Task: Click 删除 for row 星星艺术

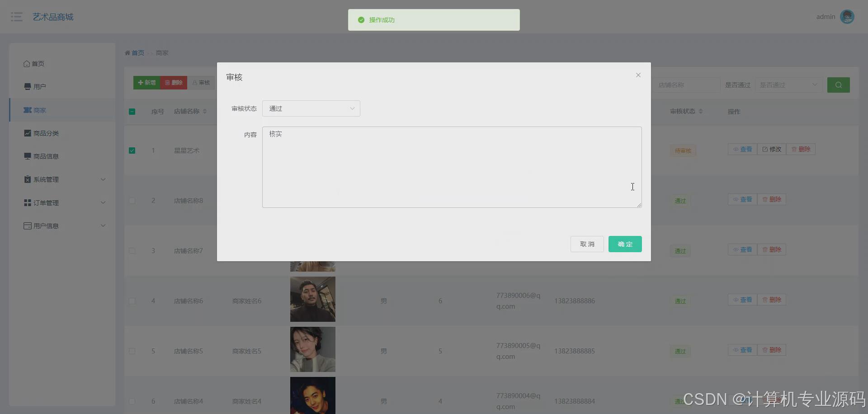Action: 801,149
